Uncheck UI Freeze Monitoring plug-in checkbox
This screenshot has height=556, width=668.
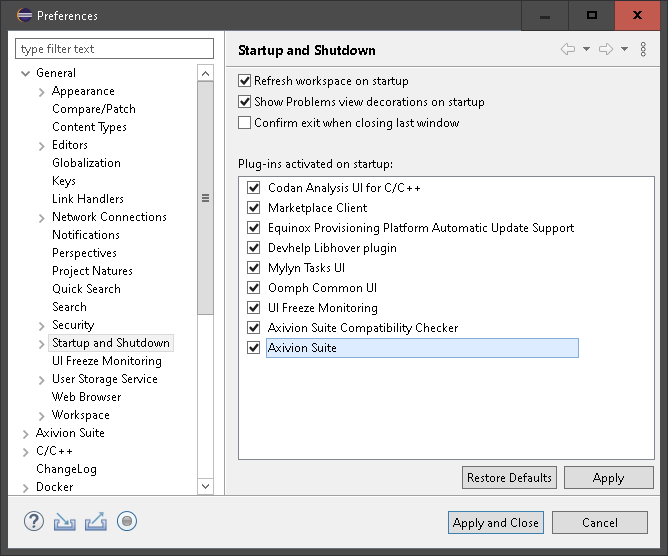click(254, 308)
